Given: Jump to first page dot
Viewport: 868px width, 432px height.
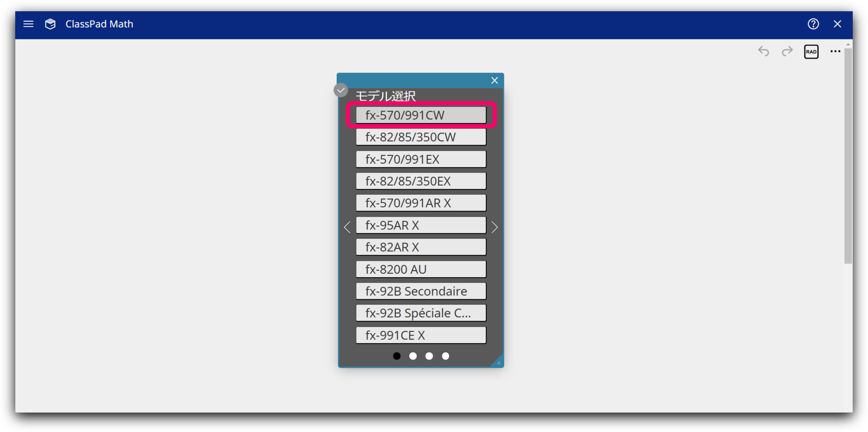Looking at the screenshot, I should pyautogui.click(x=397, y=356).
